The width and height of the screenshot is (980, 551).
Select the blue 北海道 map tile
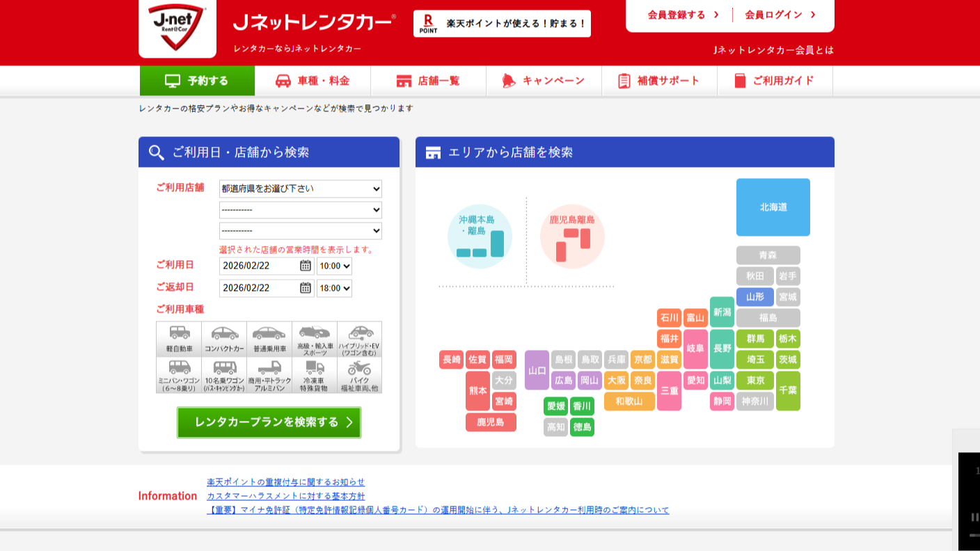tap(773, 207)
